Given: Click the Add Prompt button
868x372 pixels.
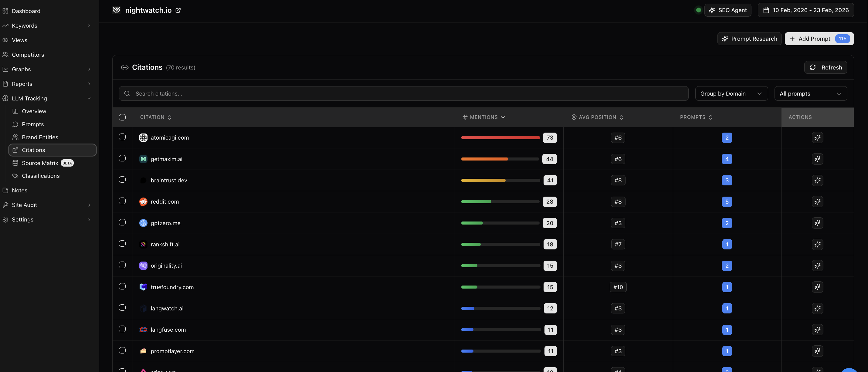Looking at the screenshot, I should tap(814, 39).
